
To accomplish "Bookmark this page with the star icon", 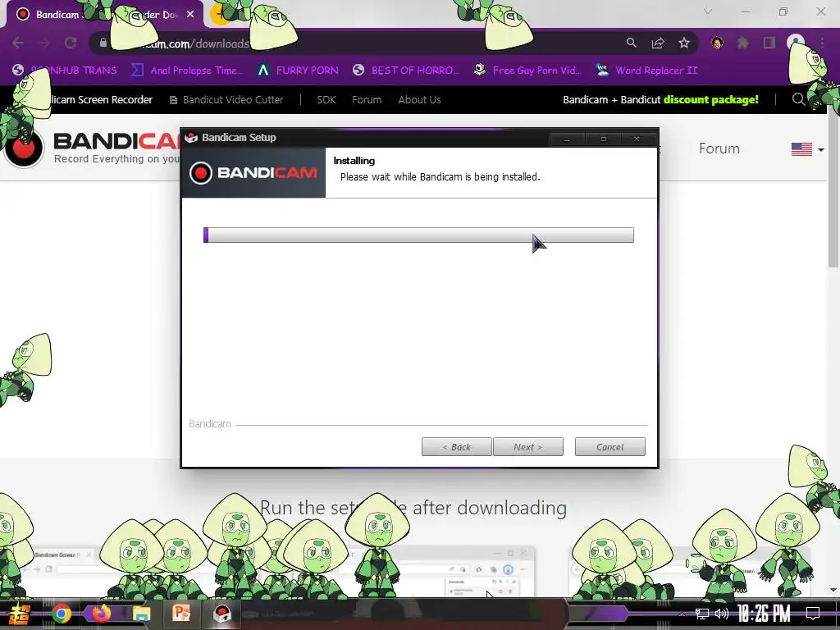I will 683,43.
